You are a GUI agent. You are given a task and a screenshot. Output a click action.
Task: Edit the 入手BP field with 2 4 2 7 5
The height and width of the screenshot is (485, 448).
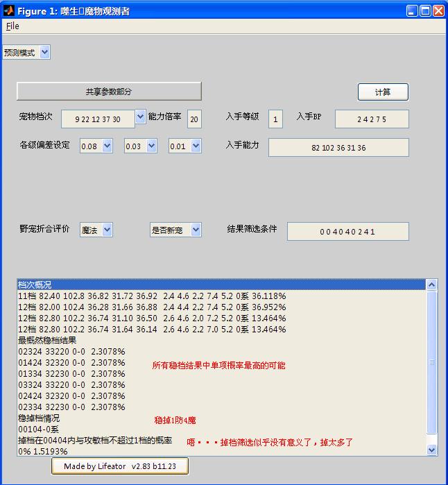(372, 119)
